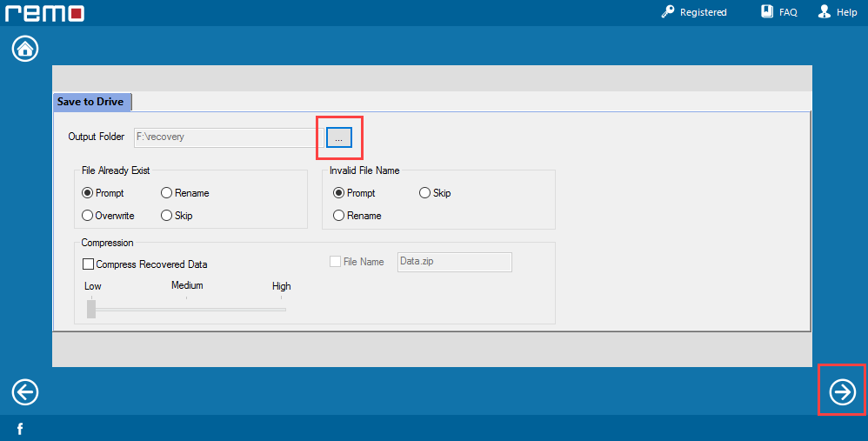Click the Output Folder path field
Viewport: 868px width, 441px height.
229,137
